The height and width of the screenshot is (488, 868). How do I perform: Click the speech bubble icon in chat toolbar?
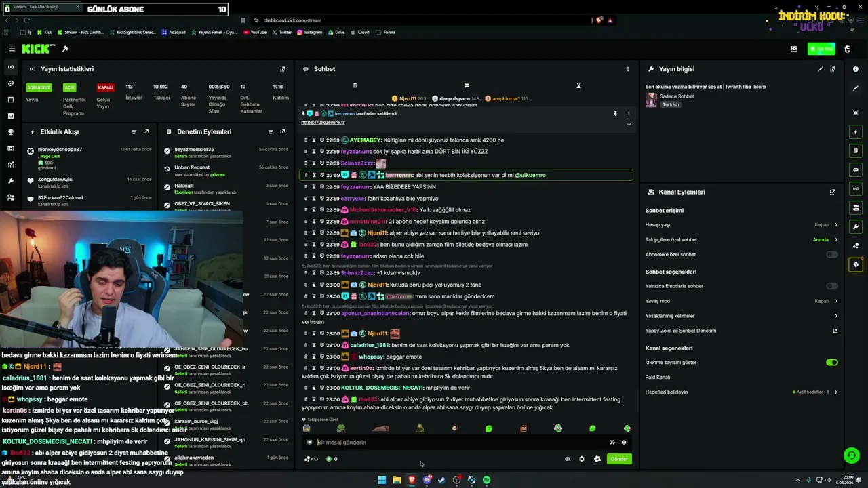[x=467, y=85]
